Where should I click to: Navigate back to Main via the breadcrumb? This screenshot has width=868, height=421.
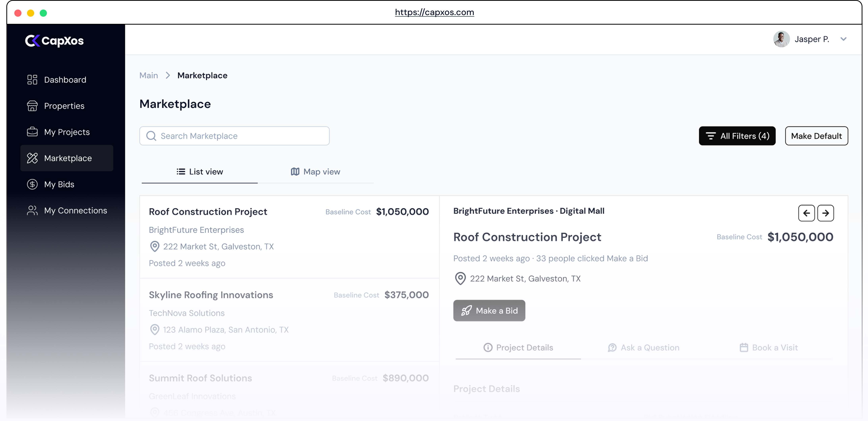(x=148, y=75)
